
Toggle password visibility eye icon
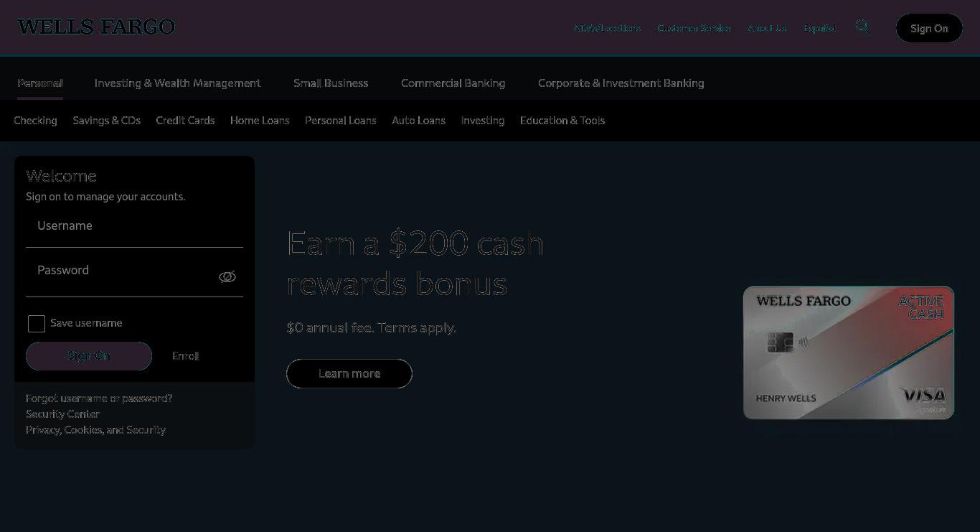pos(227,276)
